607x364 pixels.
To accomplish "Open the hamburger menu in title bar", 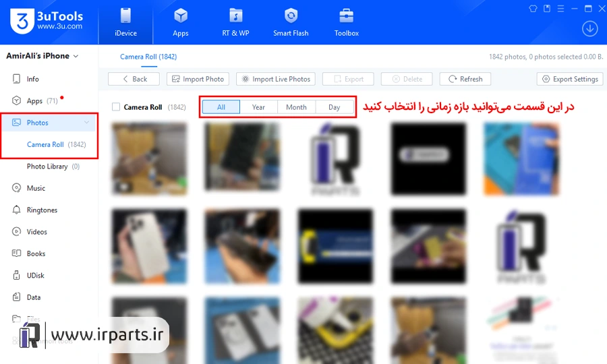I will tap(560, 9).
